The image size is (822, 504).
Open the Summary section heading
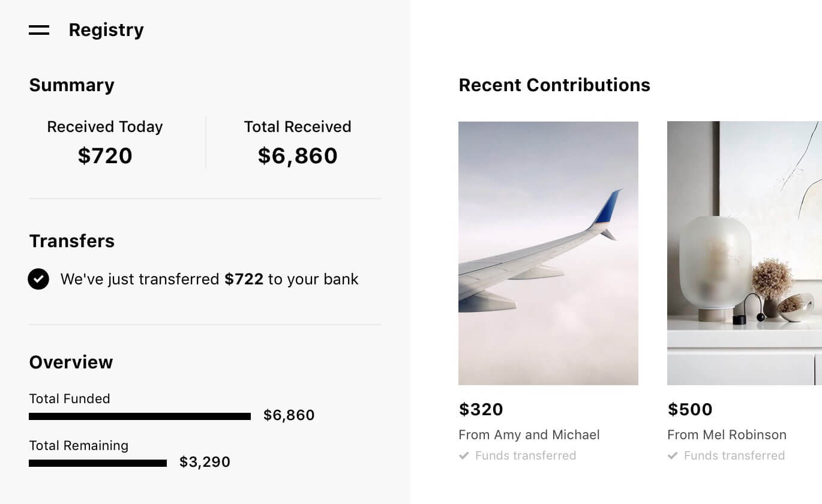click(71, 85)
